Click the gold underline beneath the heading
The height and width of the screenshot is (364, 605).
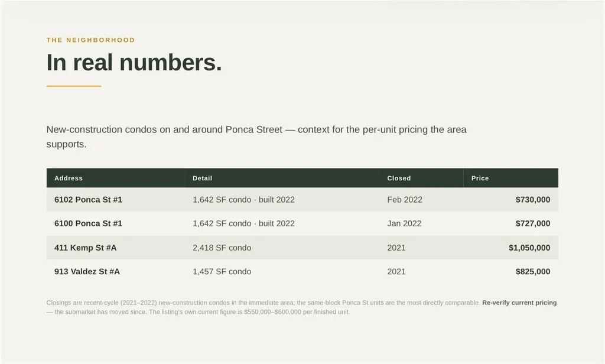click(x=74, y=86)
